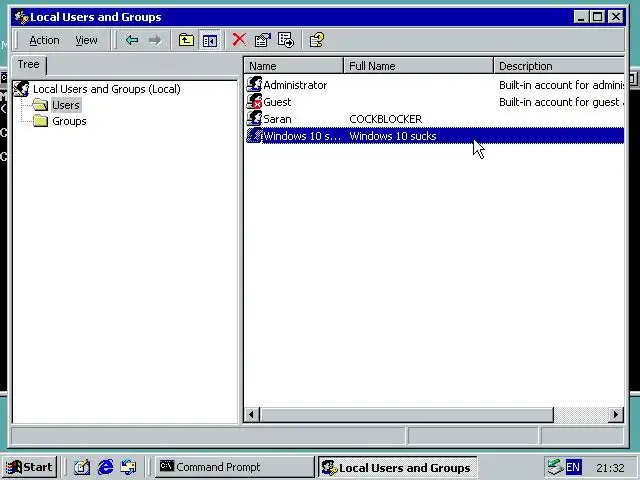Click Local Users and Groups taskbar button
The width and height of the screenshot is (640, 480).
click(398, 467)
